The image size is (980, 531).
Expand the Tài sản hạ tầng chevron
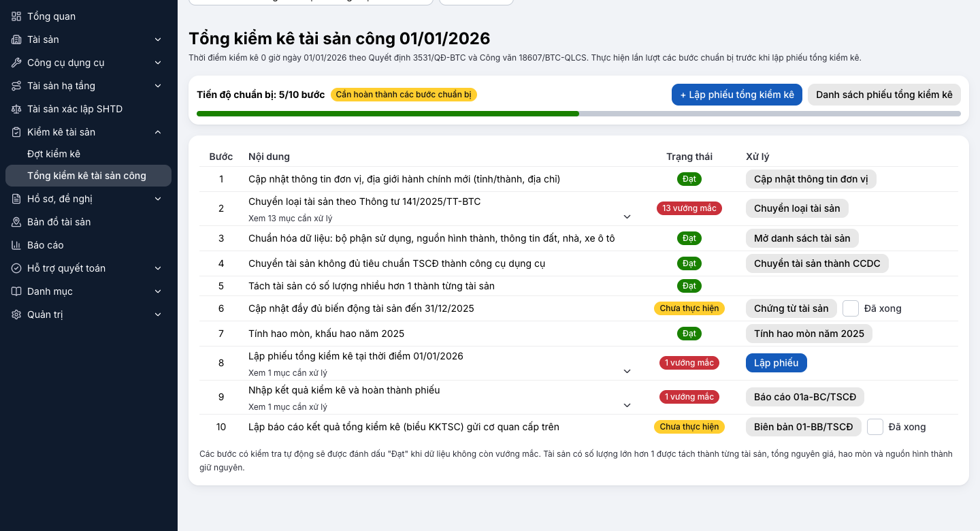click(x=158, y=86)
